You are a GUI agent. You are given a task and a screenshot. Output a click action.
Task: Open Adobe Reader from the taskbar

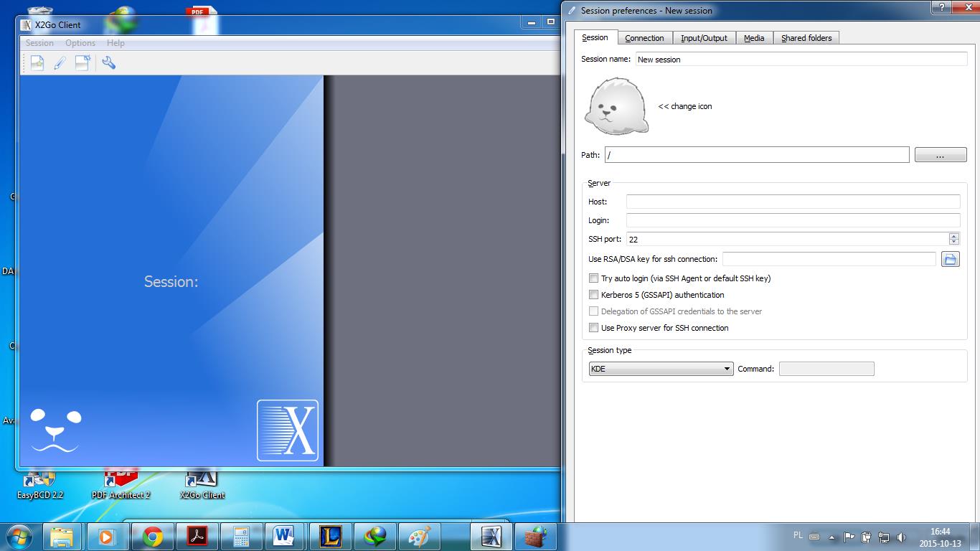(x=197, y=537)
